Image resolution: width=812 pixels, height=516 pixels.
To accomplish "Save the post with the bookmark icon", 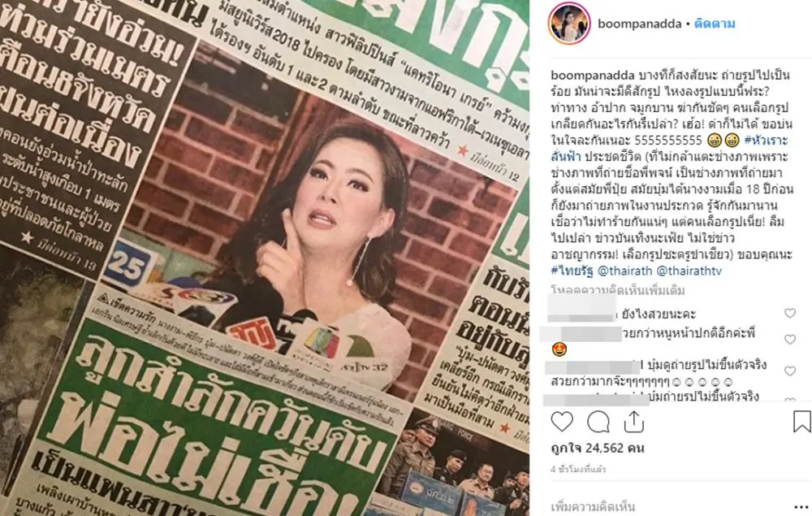I will tap(801, 421).
